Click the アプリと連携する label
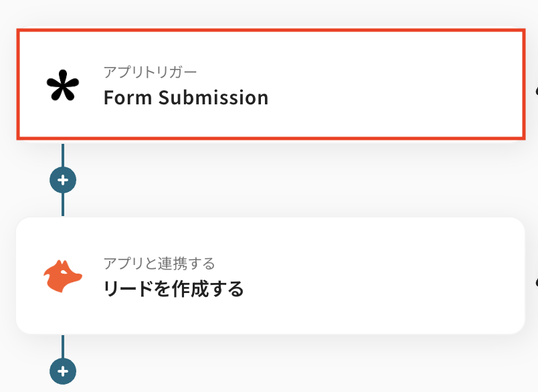 pyautogui.click(x=159, y=264)
